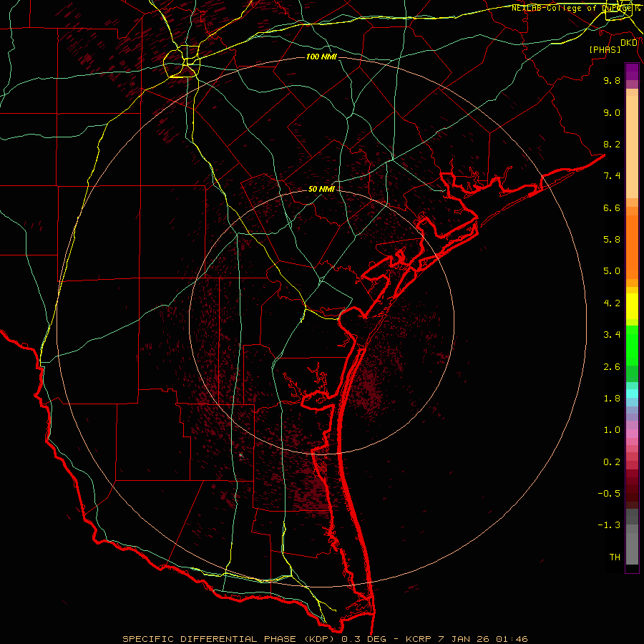Select the 9.0 value on the color scale
644x644 pixels.
pyautogui.click(x=612, y=112)
